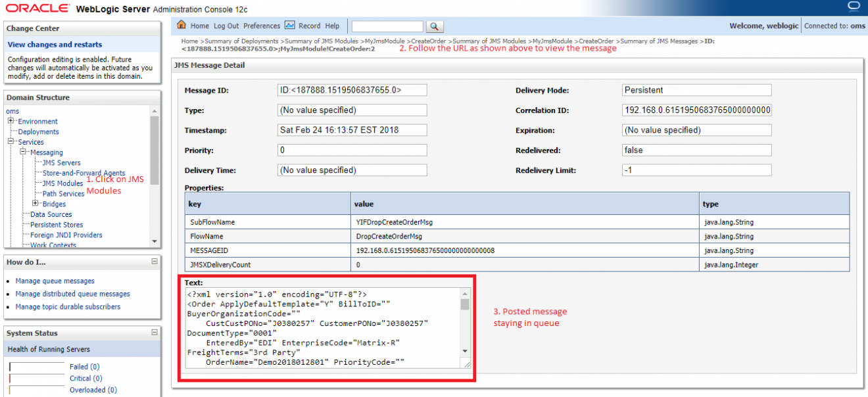Viewport: 868px width, 397px height.
Task: Click the Record icon in the toolbar
Action: tap(289, 26)
